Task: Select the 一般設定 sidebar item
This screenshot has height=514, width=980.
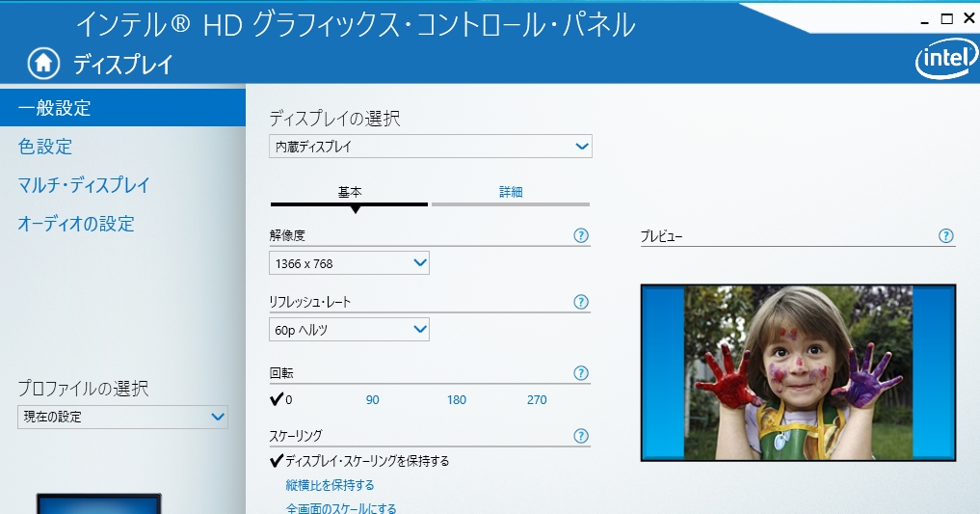Action: point(122,108)
